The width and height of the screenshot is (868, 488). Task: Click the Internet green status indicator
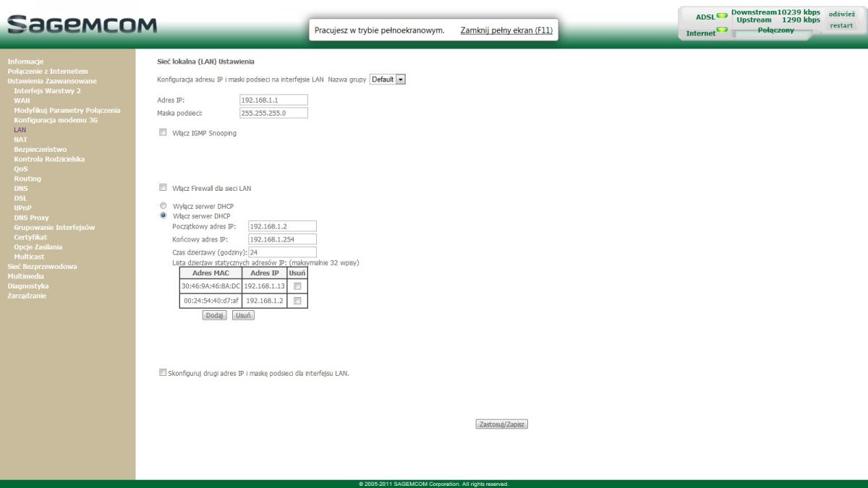(721, 30)
